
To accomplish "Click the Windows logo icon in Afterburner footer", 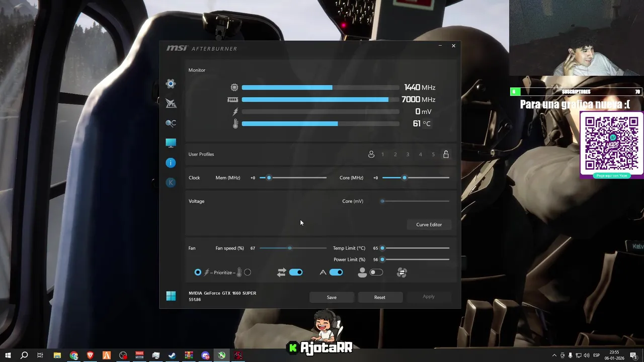I will [x=171, y=296].
